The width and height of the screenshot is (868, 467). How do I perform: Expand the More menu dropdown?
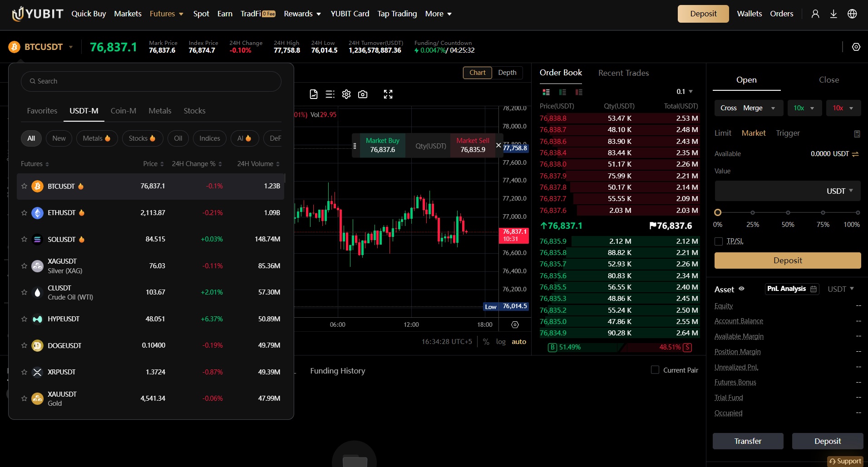(449, 14)
